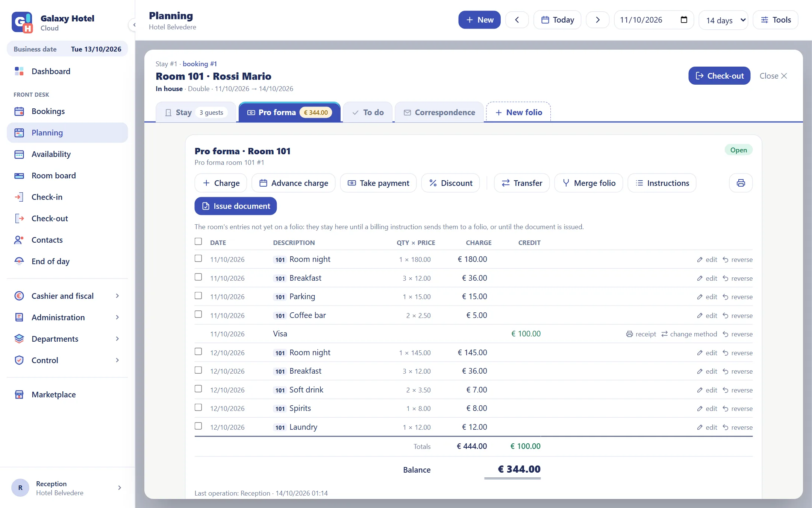Click change method on Visa payment

pos(689,334)
